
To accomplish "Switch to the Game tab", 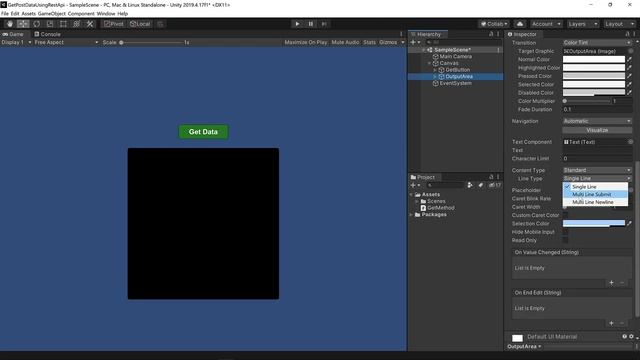I will coord(13,34).
